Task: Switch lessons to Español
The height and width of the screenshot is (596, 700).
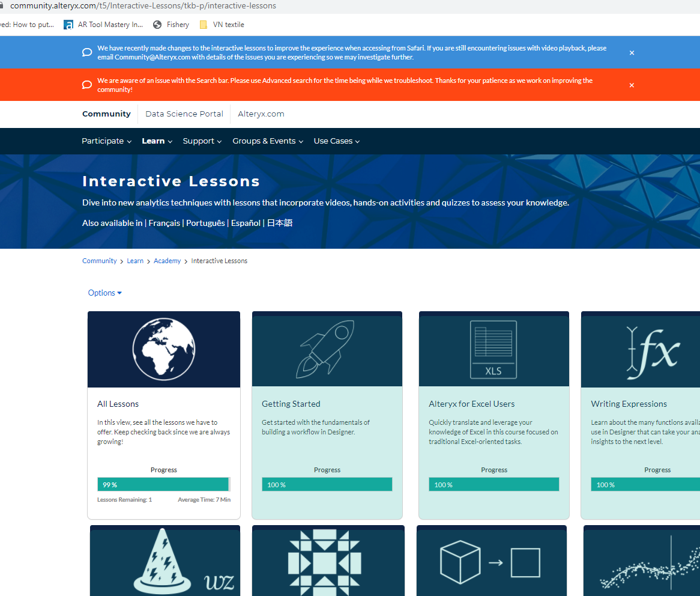Action: pyautogui.click(x=246, y=223)
